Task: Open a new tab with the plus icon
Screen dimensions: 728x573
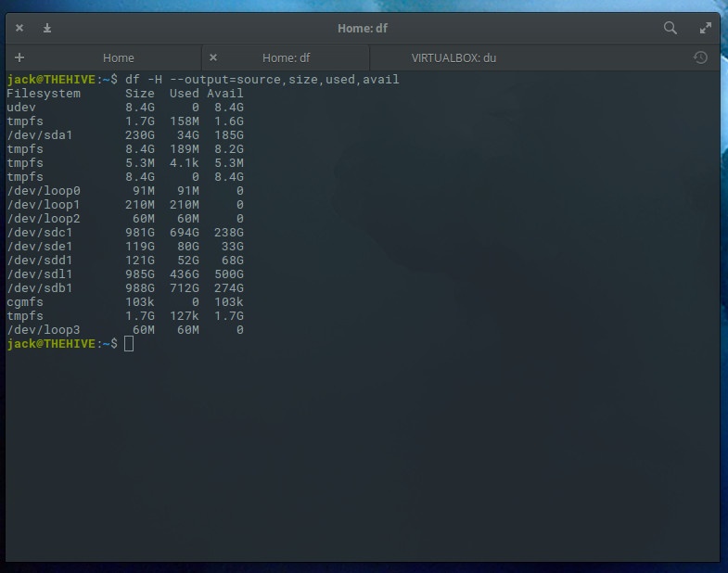Action: point(19,57)
